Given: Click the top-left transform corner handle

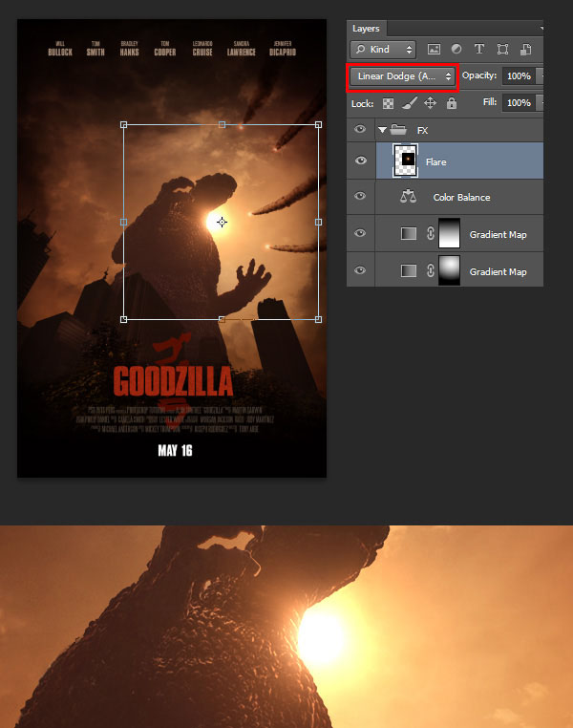Looking at the screenshot, I should [123, 124].
